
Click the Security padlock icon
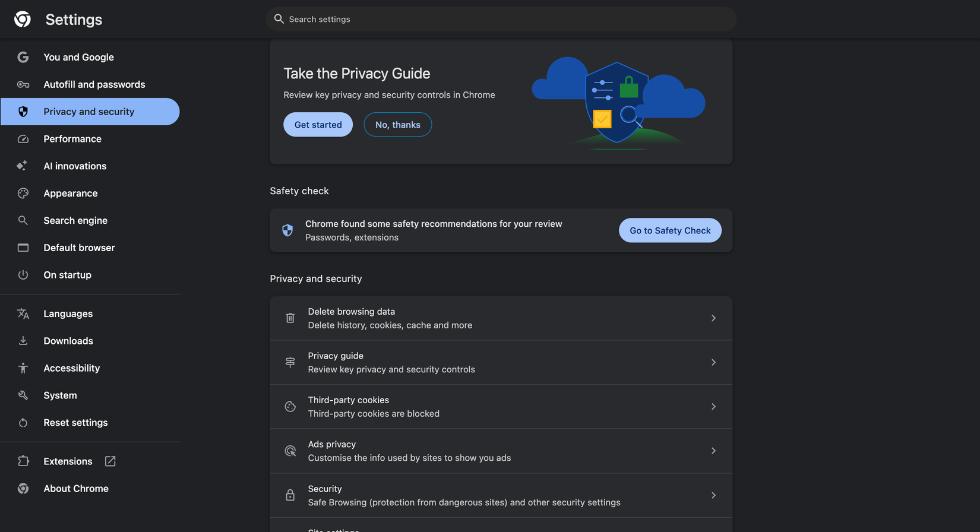point(290,495)
